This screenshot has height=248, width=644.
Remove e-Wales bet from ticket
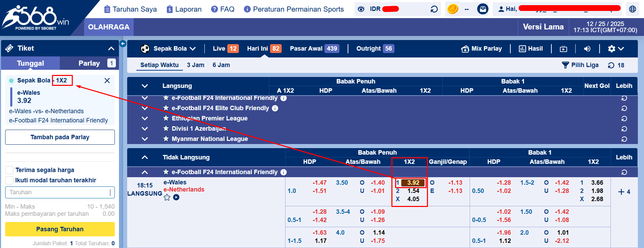pyautogui.click(x=107, y=80)
